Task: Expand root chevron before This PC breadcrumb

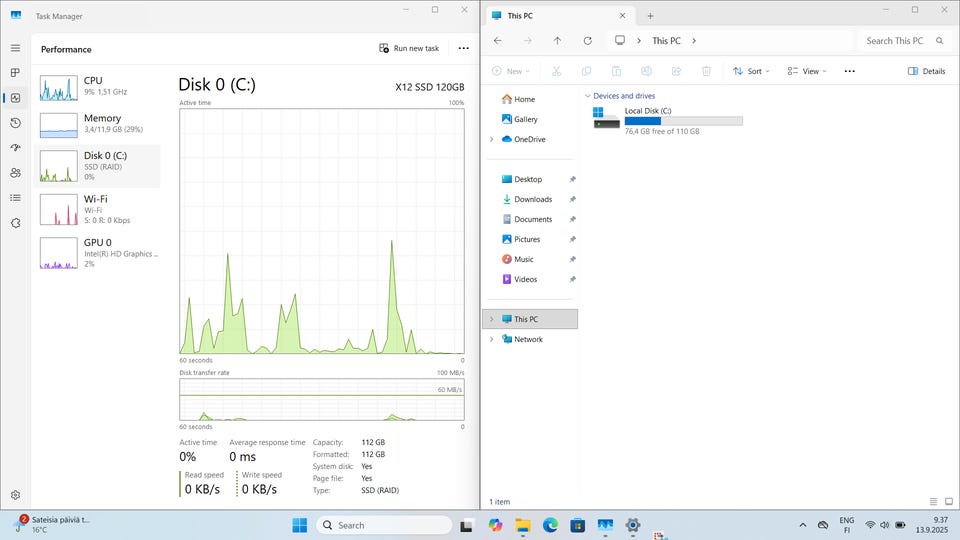Action: [639, 40]
